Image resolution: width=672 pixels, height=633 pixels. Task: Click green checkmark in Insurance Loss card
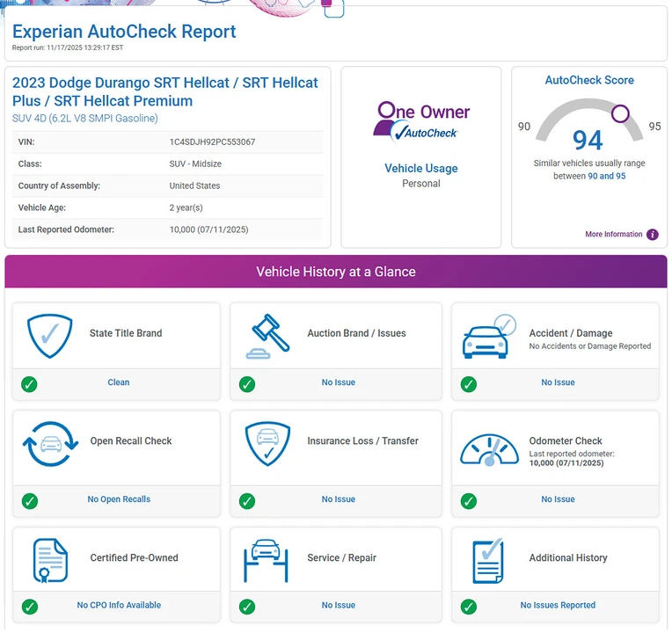pyautogui.click(x=247, y=500)
